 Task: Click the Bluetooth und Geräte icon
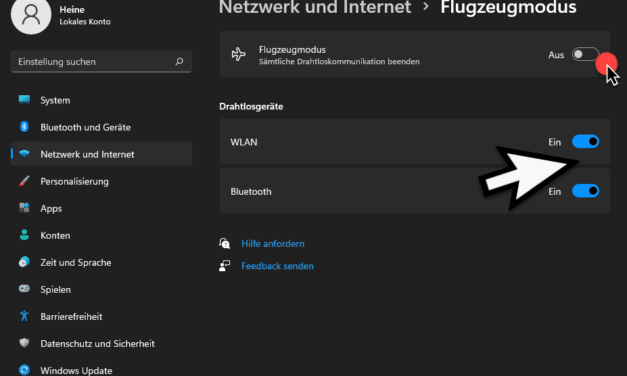tap(24, 127)
